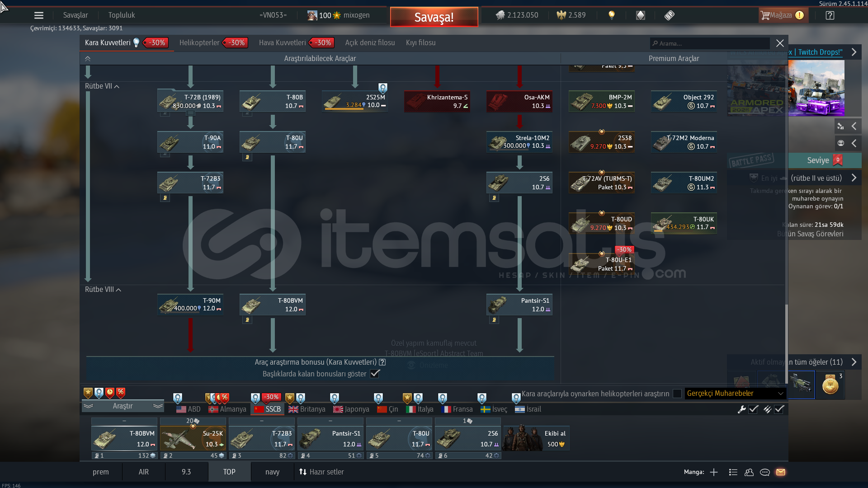
Task: Open the inventory ticket icon
Action: point(670,15)
